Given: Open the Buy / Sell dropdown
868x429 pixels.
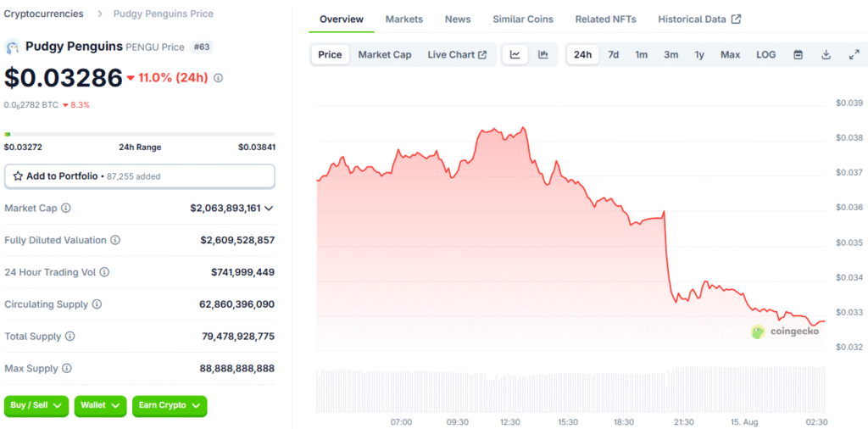Looking at the screenshot, I should pos(36,406).
